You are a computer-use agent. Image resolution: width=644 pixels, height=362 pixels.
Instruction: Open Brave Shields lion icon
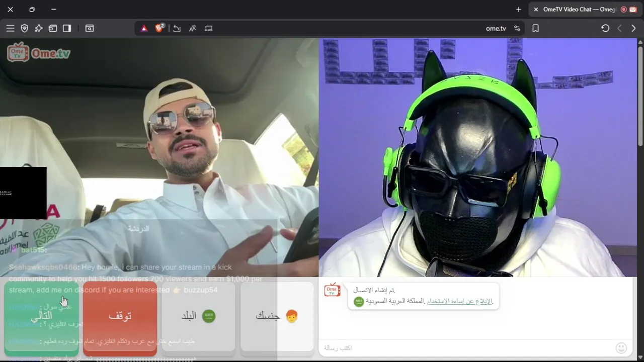tap(159, 28)
